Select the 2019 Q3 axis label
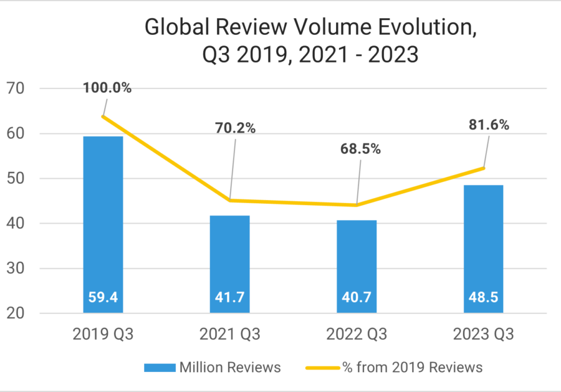561x392 pixels. click(x=103, y=334)
